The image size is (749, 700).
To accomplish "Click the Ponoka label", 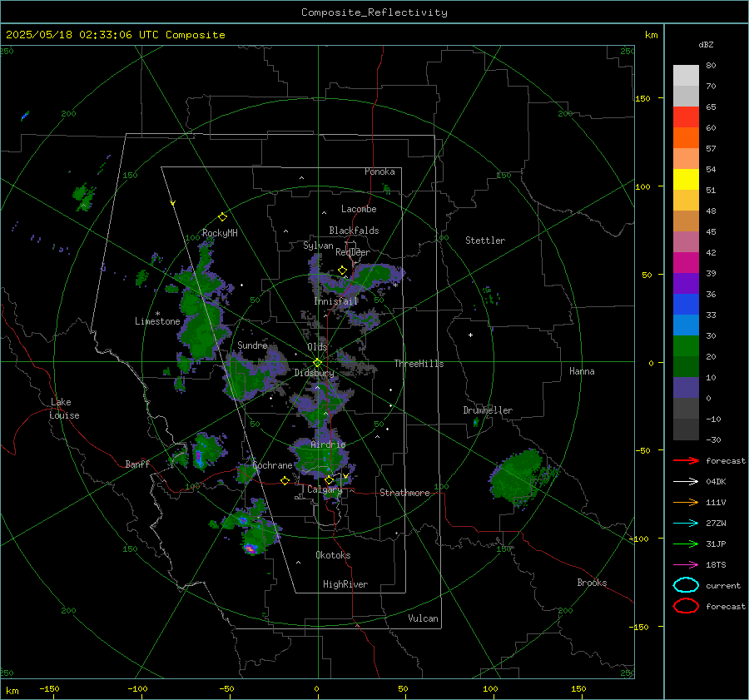I will pos(379,171).
